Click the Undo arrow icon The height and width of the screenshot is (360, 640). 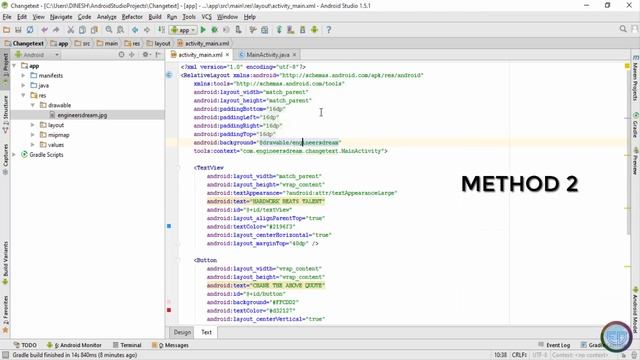44,30
